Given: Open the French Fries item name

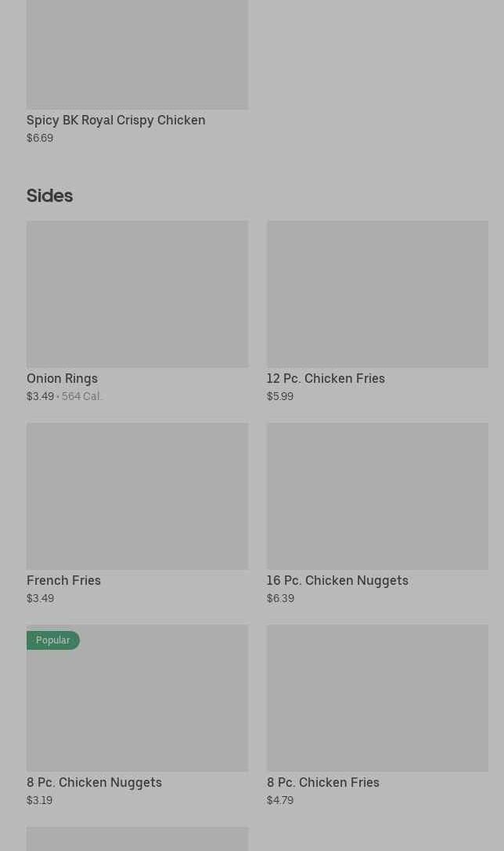Looking at the screenshot, I should (x=63, y=581).
